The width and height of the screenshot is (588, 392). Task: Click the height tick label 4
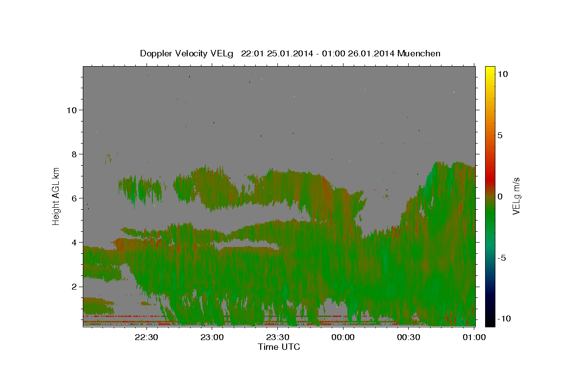(75, 243)
